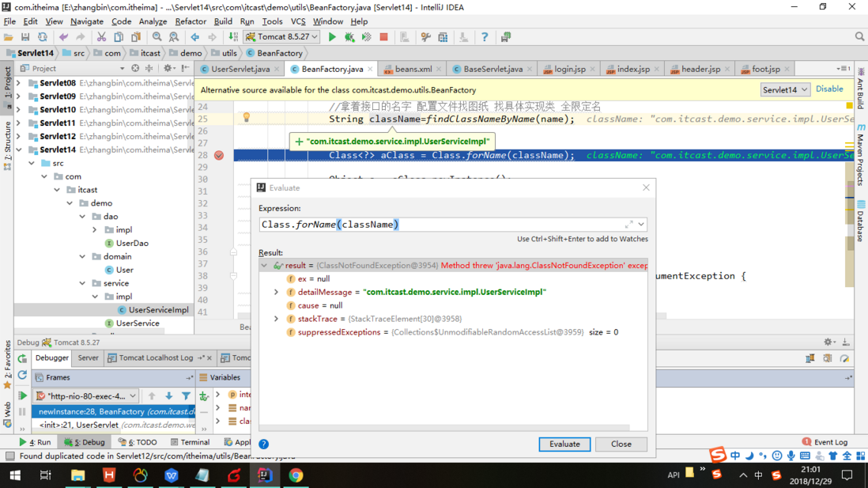Toggle the 1: Project side tool button
868x488 pixels.
coord(8,86)
